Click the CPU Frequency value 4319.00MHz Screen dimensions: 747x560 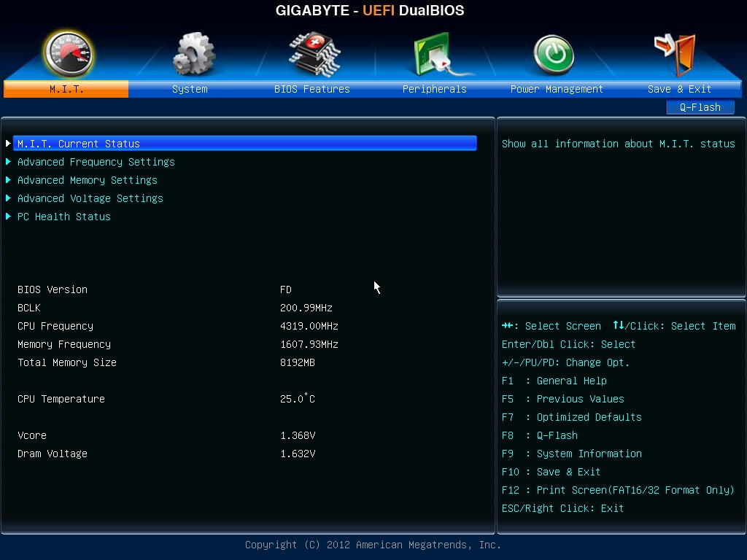point(309,326)
